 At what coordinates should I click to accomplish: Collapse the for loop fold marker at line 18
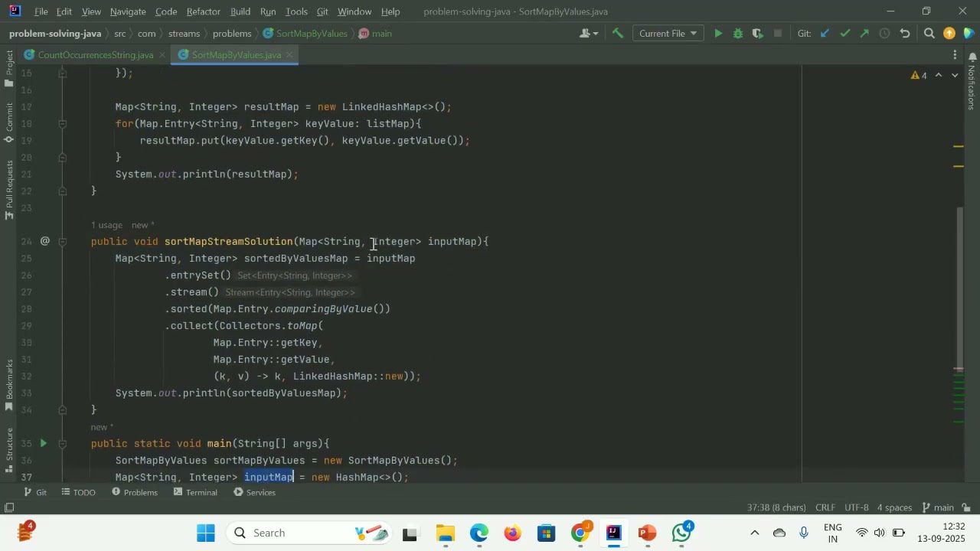click(63, 123)
